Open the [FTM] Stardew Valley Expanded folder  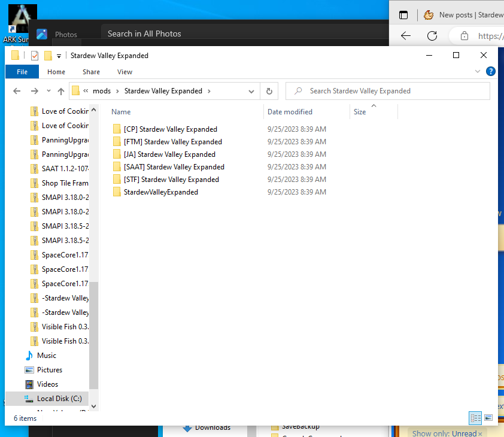pyautogui.click(x=172, y=142)
